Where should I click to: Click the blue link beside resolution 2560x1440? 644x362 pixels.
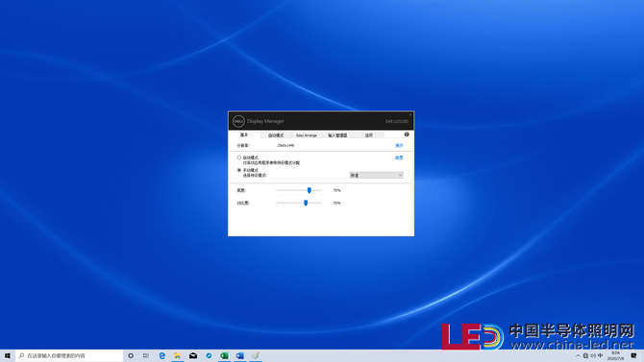point(399,146)
